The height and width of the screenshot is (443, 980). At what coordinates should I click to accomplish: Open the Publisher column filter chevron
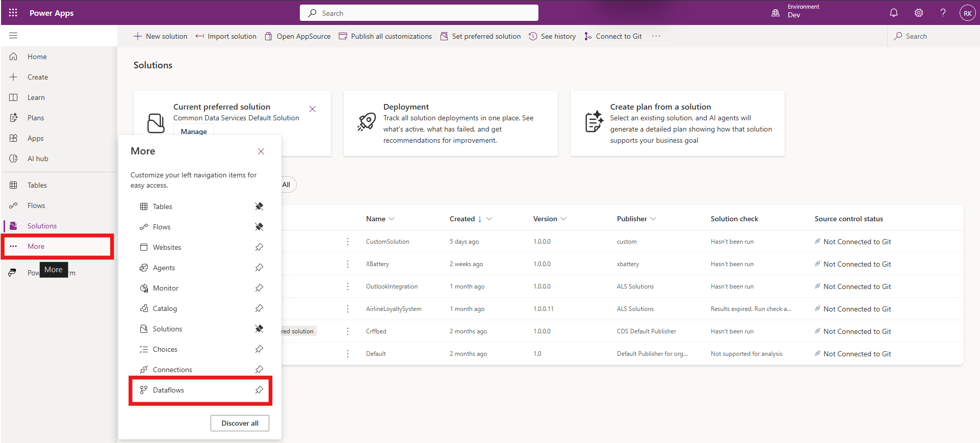point(653,219)
